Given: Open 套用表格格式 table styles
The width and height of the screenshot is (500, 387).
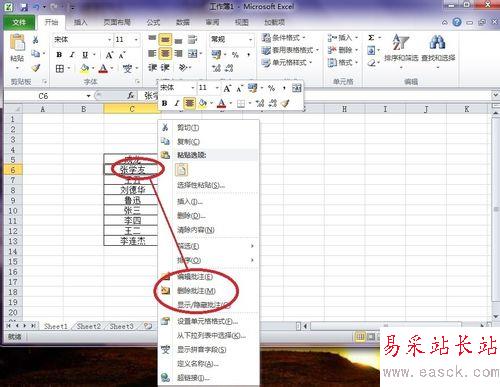Looking at the screenshot, I should pos(290,50).
